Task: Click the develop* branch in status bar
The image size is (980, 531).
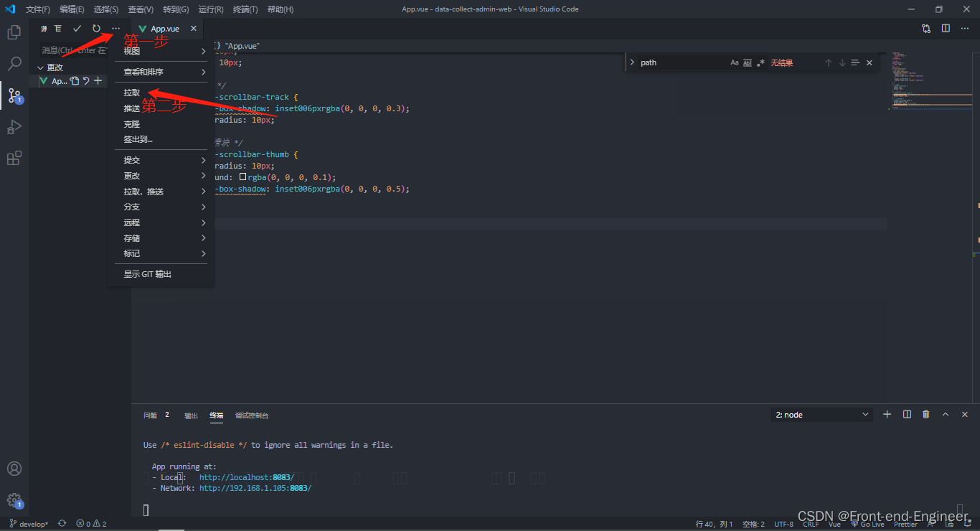Action: tap(29, 524)
